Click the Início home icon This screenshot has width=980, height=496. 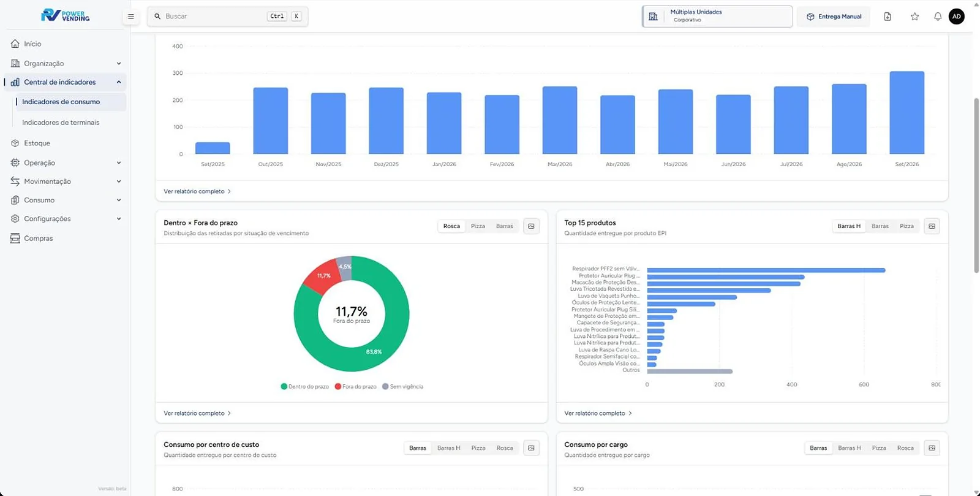(x=15, y=44)
